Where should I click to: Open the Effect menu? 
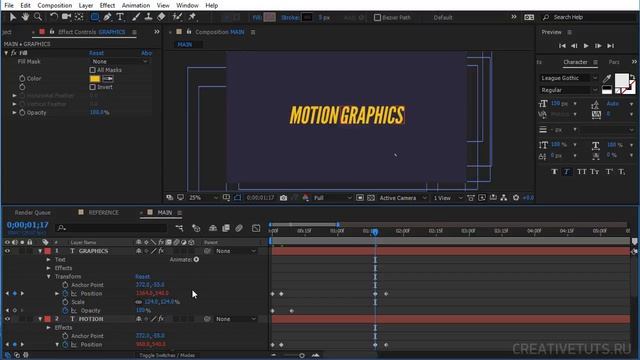coord(107,5)
